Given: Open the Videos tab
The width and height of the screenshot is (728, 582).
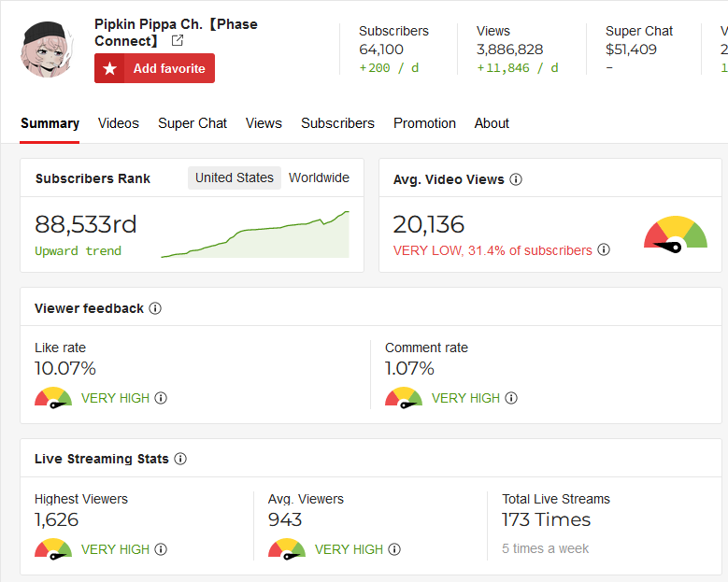Looking at the screenshot, I should pos(119,123).
